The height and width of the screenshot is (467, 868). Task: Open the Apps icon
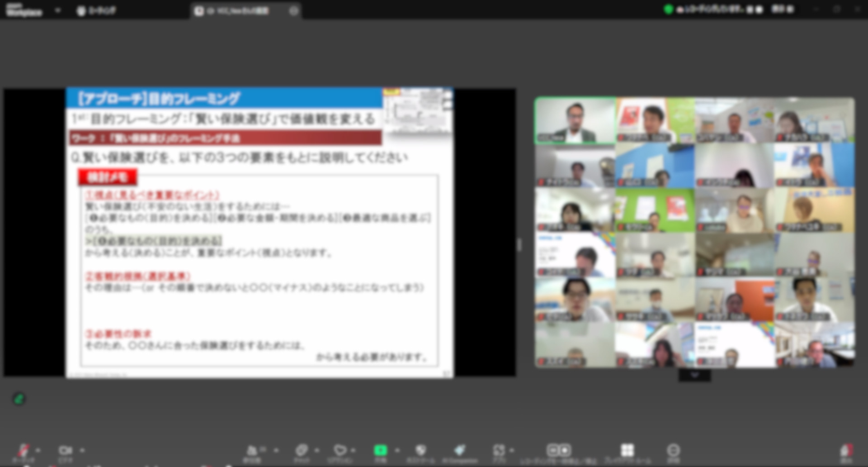[499, 451]
